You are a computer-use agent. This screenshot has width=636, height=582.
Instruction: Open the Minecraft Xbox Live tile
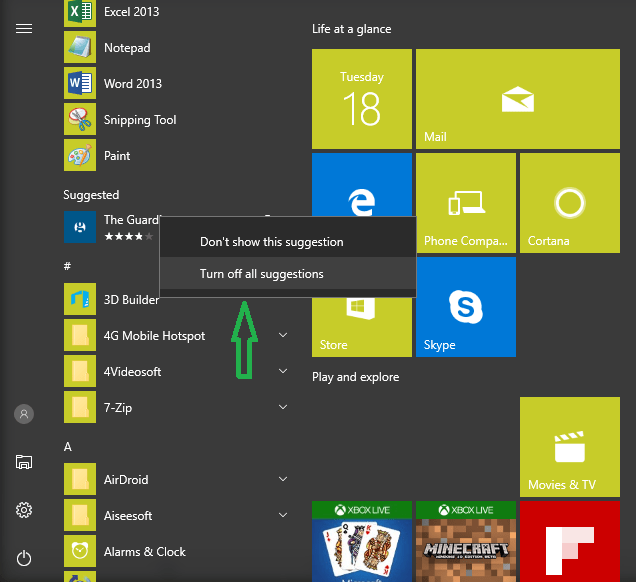(466, 541)
